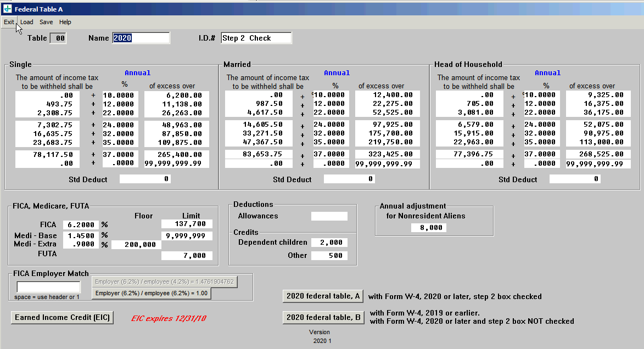Screen dimensions: 644x349
Task: Click Head of Household amount 77,396.75
Action: point(469,154)
